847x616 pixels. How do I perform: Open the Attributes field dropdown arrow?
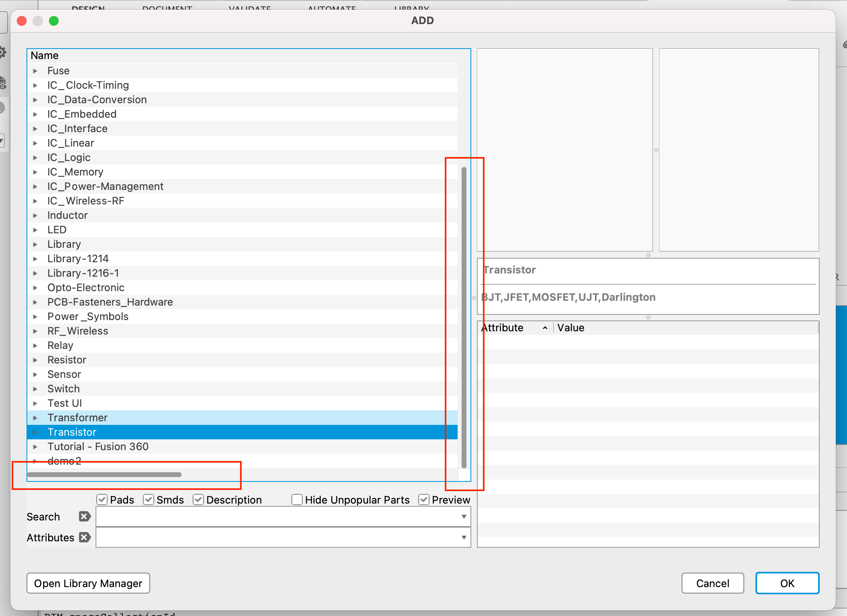pos(464,538)
